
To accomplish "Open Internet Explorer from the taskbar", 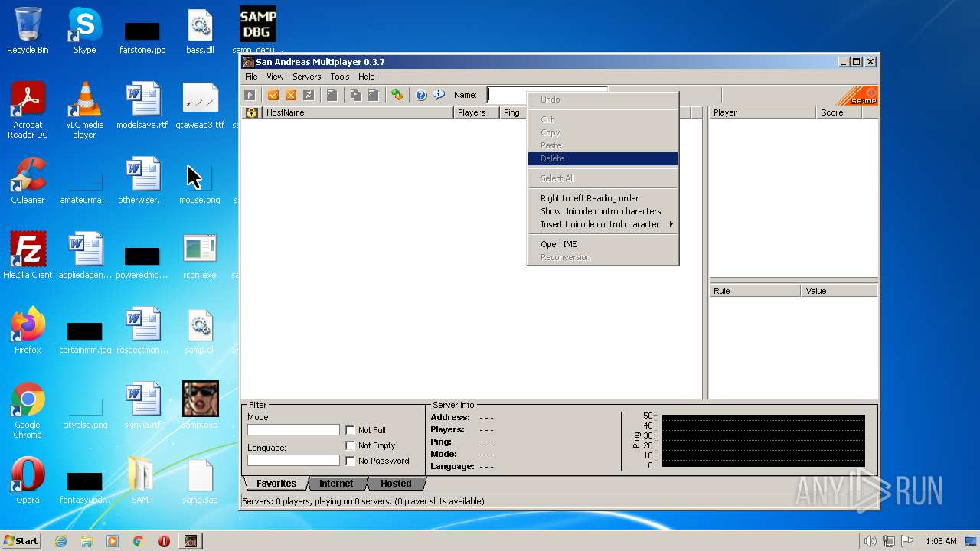I will pyautogui.click(x=60, y=541).
